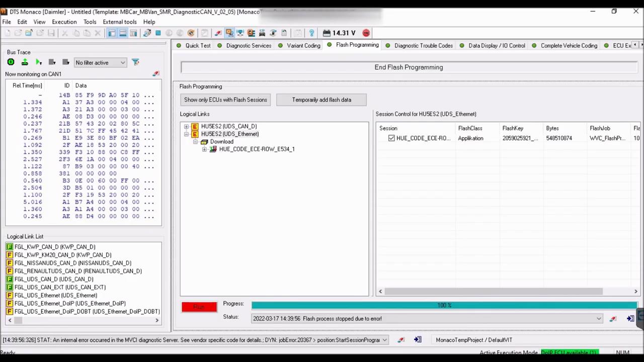Open the Tools menu
The image size is (644, 362).
(x=90, y=22)
